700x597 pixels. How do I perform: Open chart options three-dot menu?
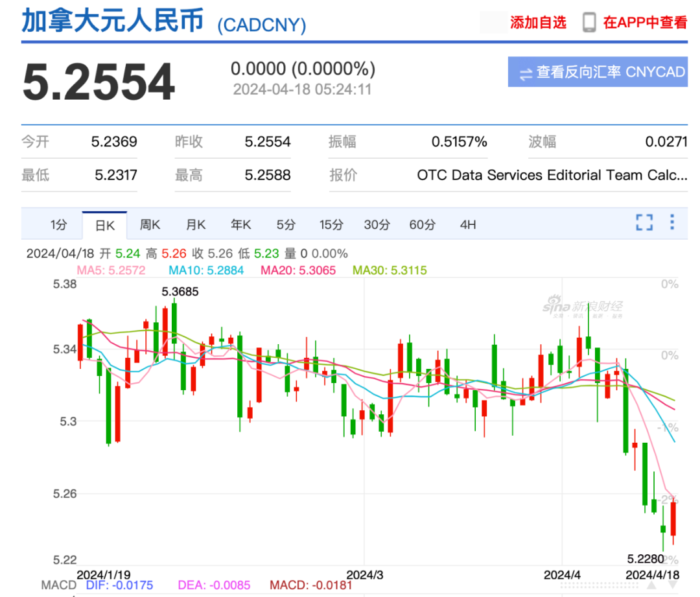click(672, 222)
